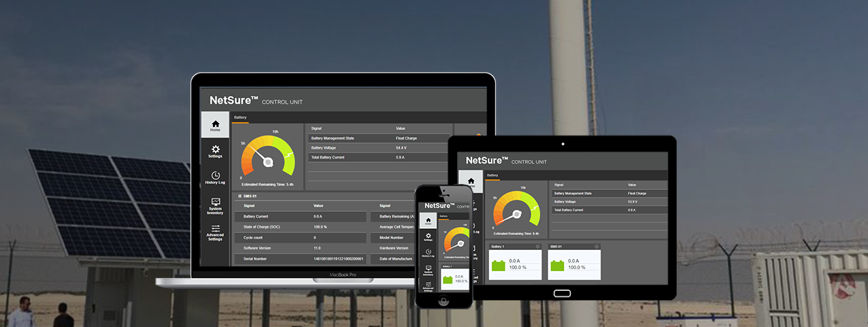Select the Battery tab on the phone

click(x=444, y=216)
